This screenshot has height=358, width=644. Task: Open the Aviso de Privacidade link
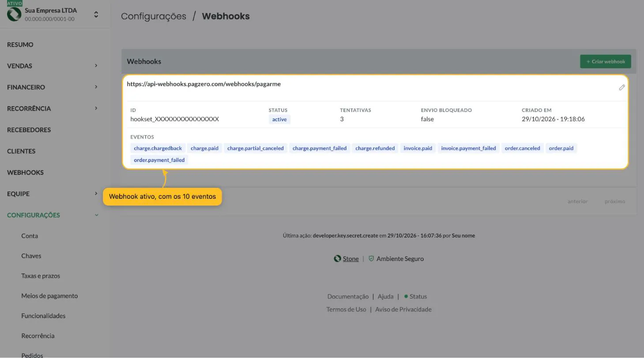pyautogui.click(x=403, y=309)
